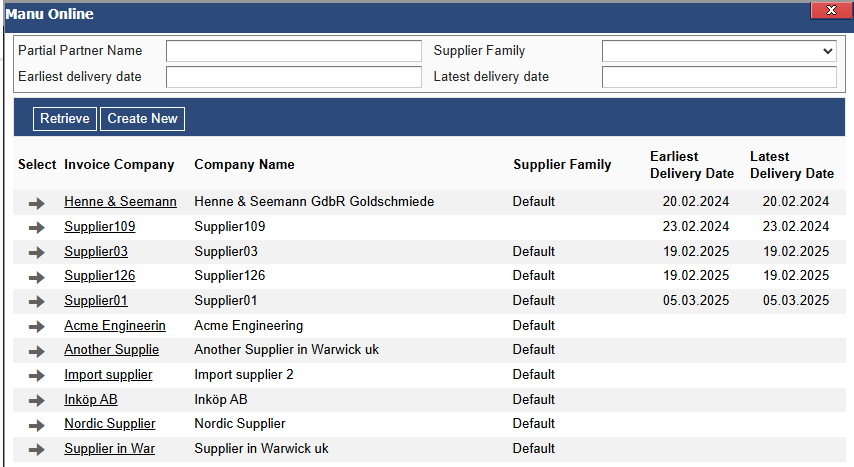The image size is (854, 467).
Task: Focus the Partial Partner Name field
Action: coord(294,51)
